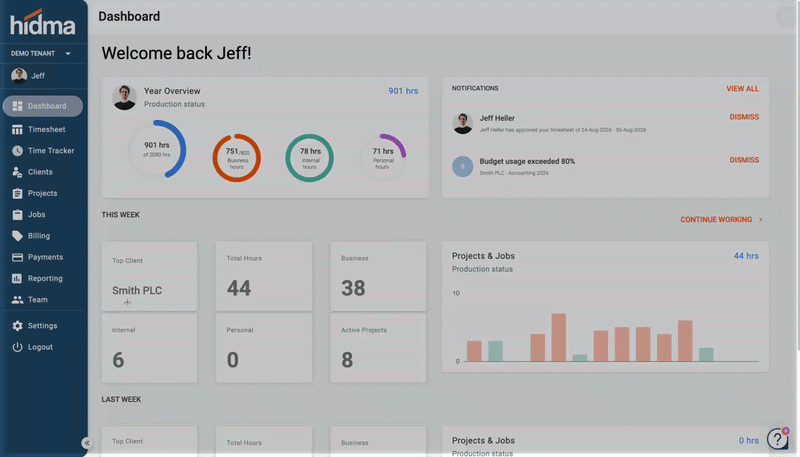
Task: Select the Jeff username in sidebar
Action: click(x=38, y=76)
